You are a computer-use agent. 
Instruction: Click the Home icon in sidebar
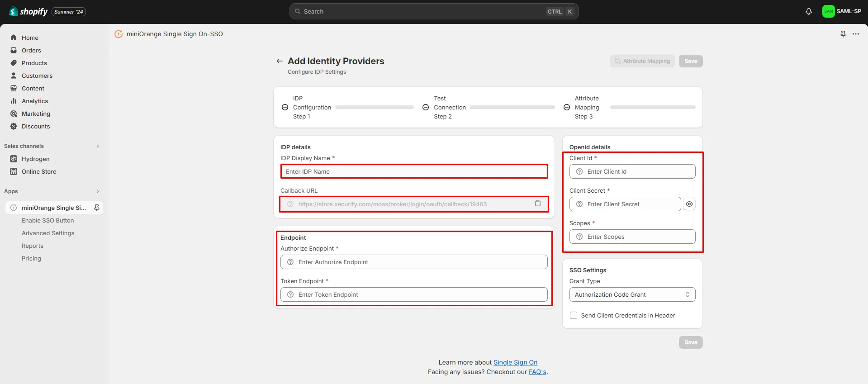pyautogui.click(x=14, y=38)
